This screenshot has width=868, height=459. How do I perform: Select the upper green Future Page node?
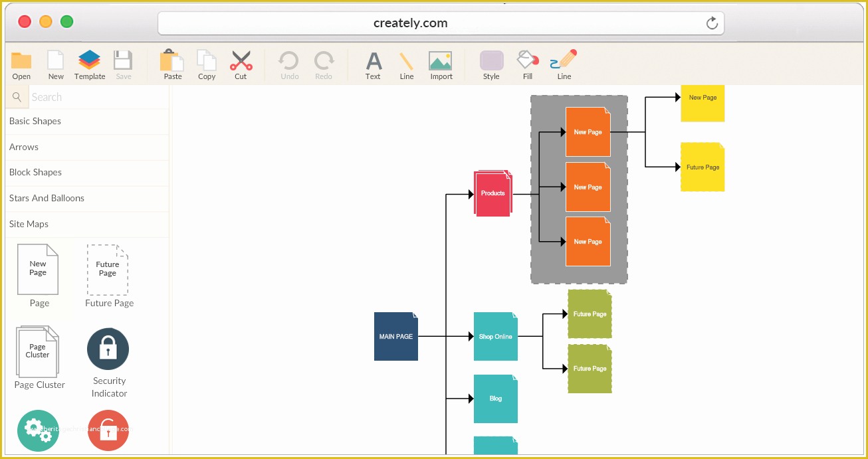coord(590,314)
